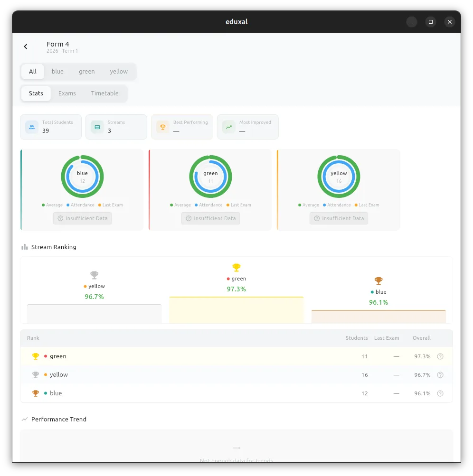The image size is (473, 476).
Task: Select the All streams filter
Action: click(x=32, y=71)
